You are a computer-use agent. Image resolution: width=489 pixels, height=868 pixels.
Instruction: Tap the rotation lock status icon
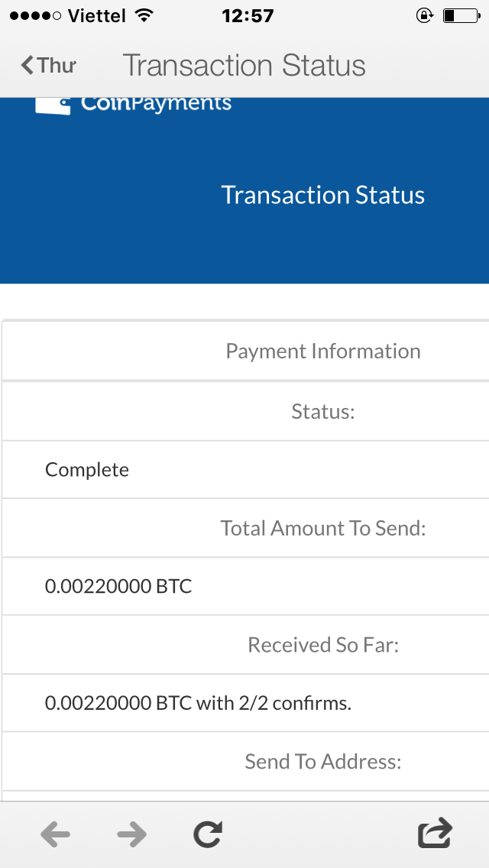pos(425,15)
